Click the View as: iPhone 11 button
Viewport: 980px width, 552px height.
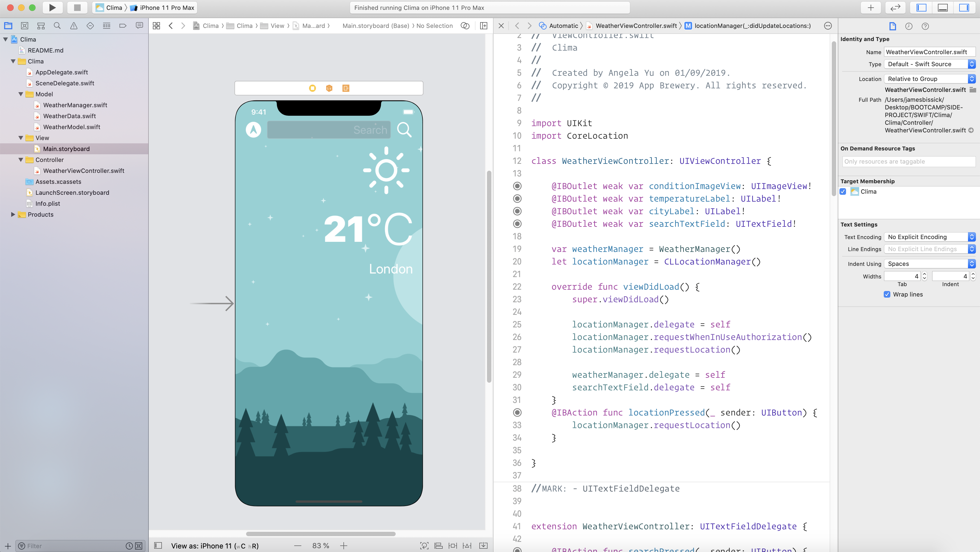pos(215,545)
